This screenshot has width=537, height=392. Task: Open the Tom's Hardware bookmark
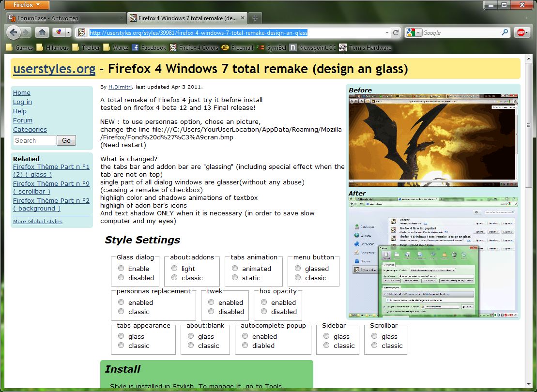point(365,47)
